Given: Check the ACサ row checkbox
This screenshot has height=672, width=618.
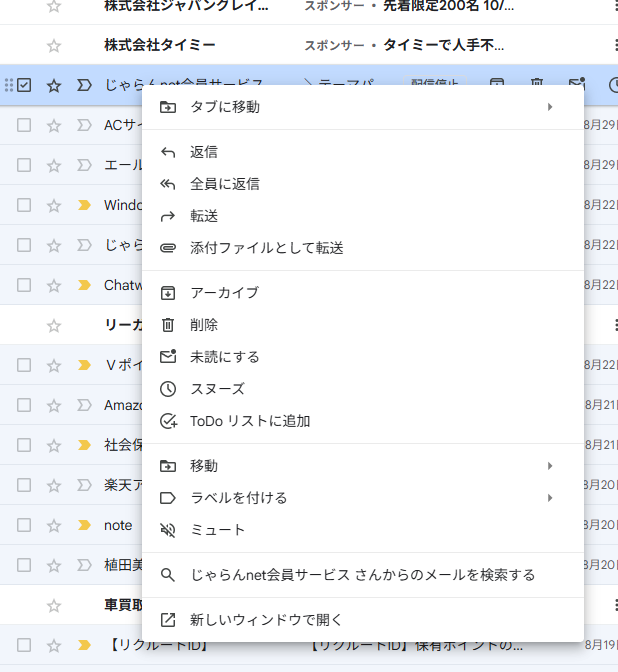Looking at the screenshot, I should click(x=24, y=125).
